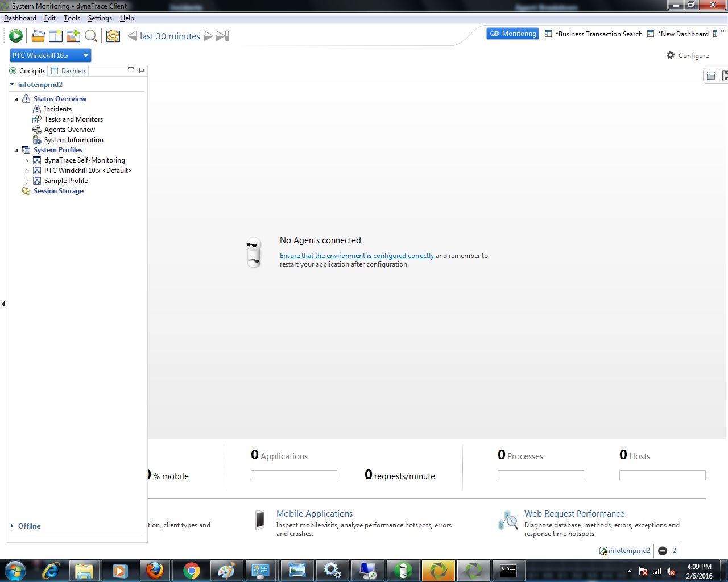Expand the dynaTrace Self-Monitoring profile
The width and height of the screenshot is (728, 582).
[x=27, y=161]
